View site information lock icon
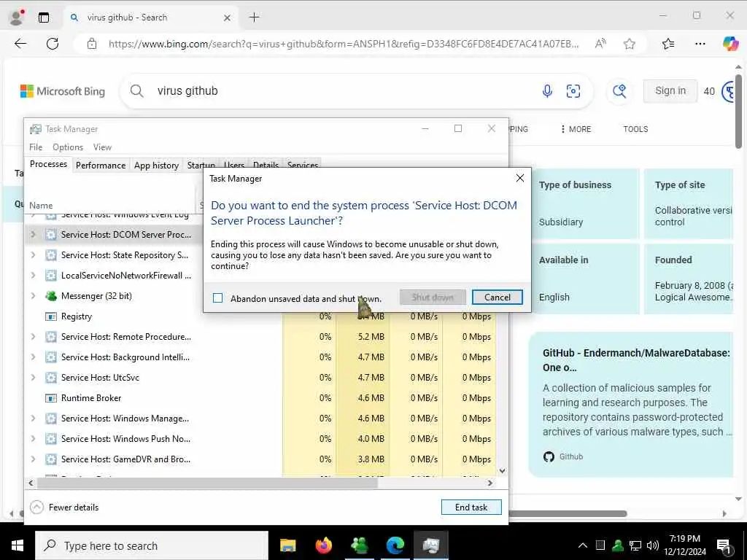Viewport: 747px width, 560px height. coord(92,44)
